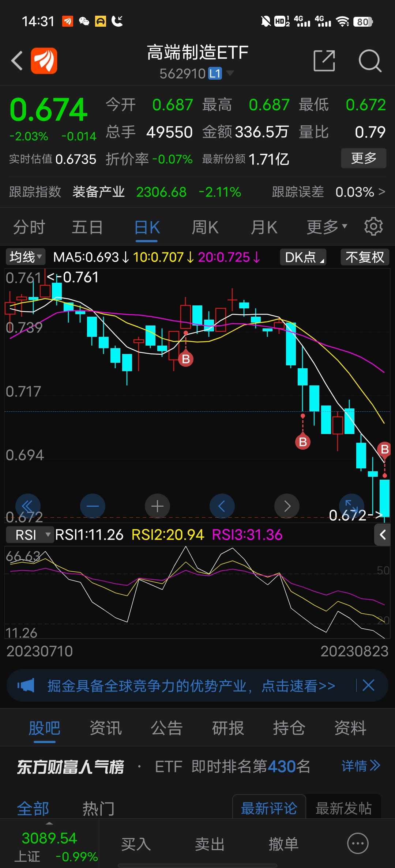
Task: Tap the 上证 index 3089.54
Action: 49,838
